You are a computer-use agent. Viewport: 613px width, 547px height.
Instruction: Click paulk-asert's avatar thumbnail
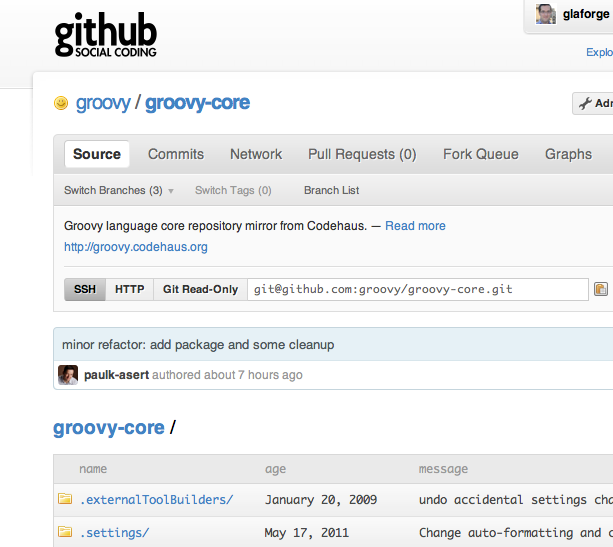[x=68, y=375]
